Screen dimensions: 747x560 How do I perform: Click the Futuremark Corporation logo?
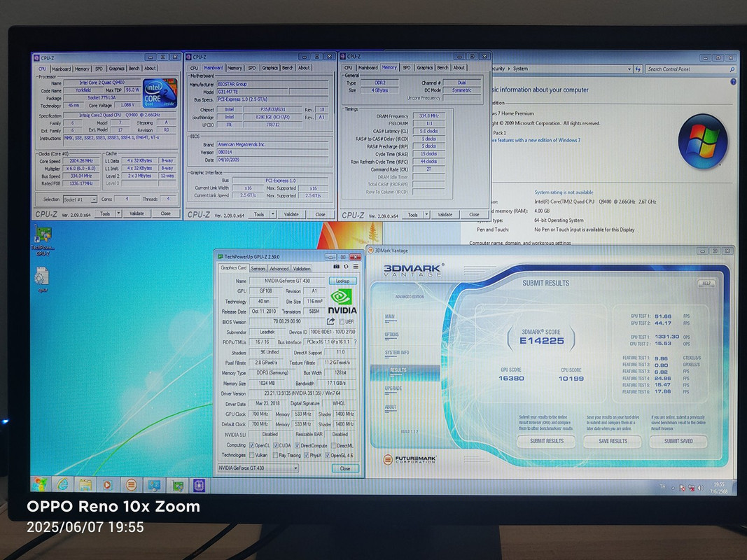410,459
